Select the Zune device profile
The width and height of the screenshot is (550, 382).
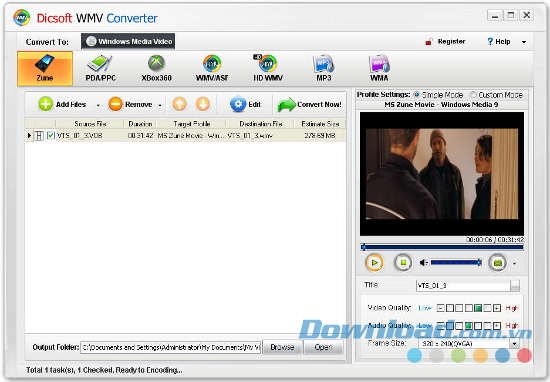45,68
